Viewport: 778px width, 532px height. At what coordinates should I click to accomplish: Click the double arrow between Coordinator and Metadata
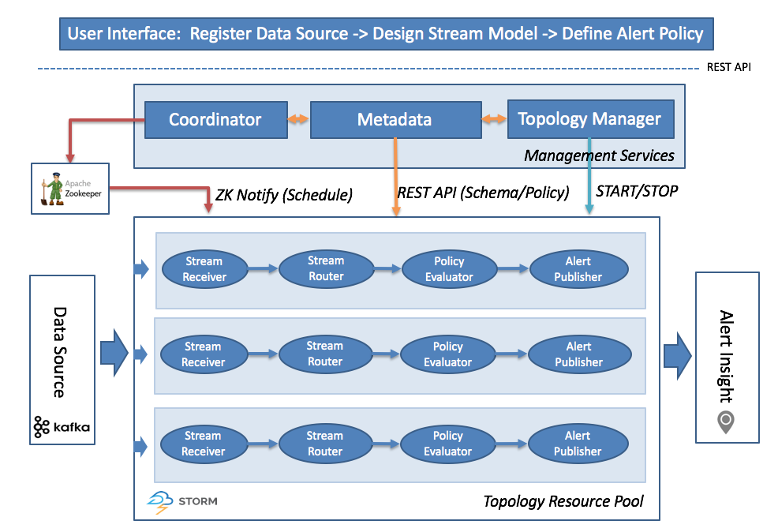coord(297,120)
